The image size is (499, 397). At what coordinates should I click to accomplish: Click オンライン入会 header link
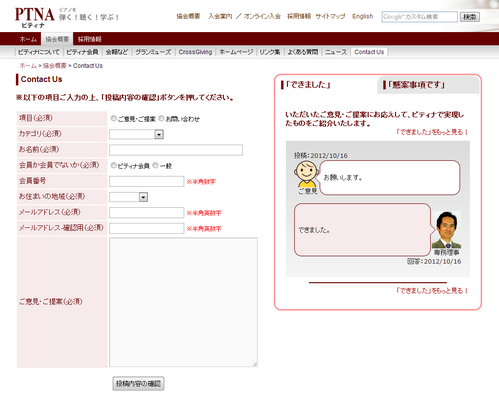click(x=262, y=16)
